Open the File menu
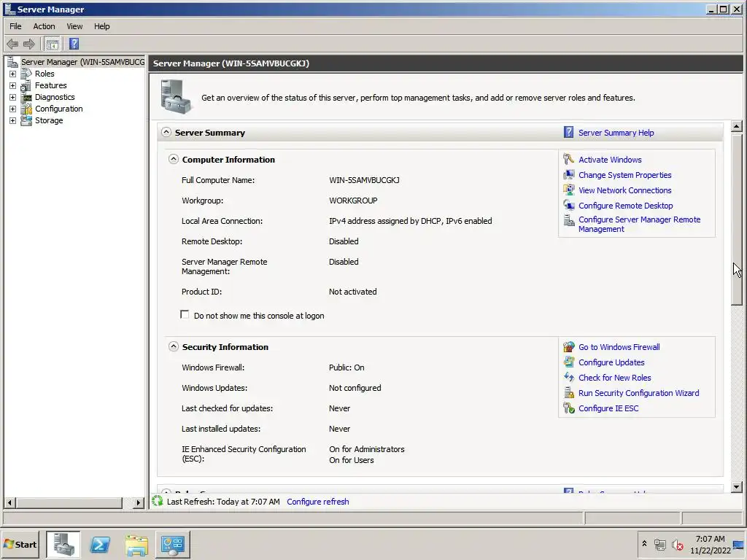The width and height of the screenshot is (747, 560). pos(16,26)
